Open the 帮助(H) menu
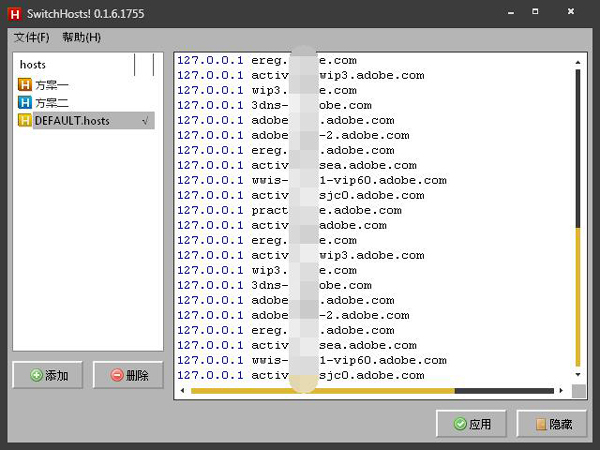This screenshot has width=600, height=450. 82,38
